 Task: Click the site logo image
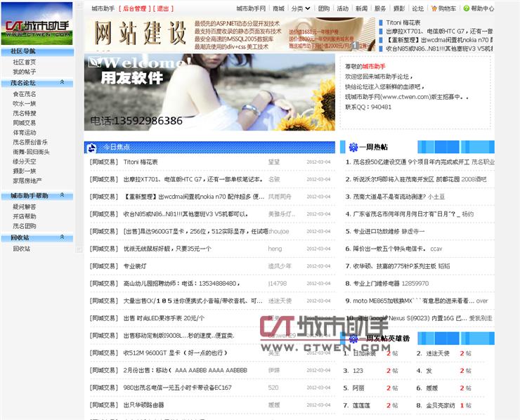37,23
